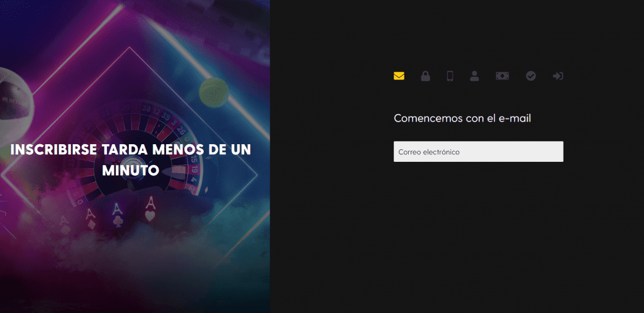
Task: Select the yellow envelope email step icon
Action: tap(399, 76)
